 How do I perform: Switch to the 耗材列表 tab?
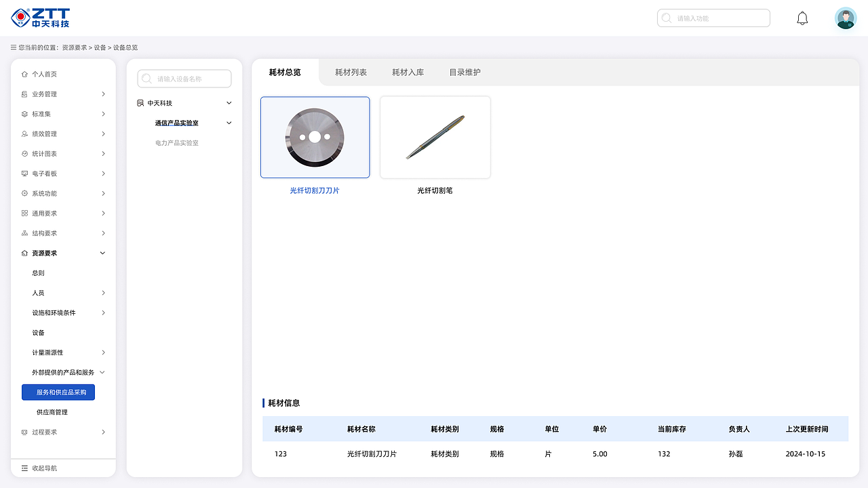click(350, 70)
